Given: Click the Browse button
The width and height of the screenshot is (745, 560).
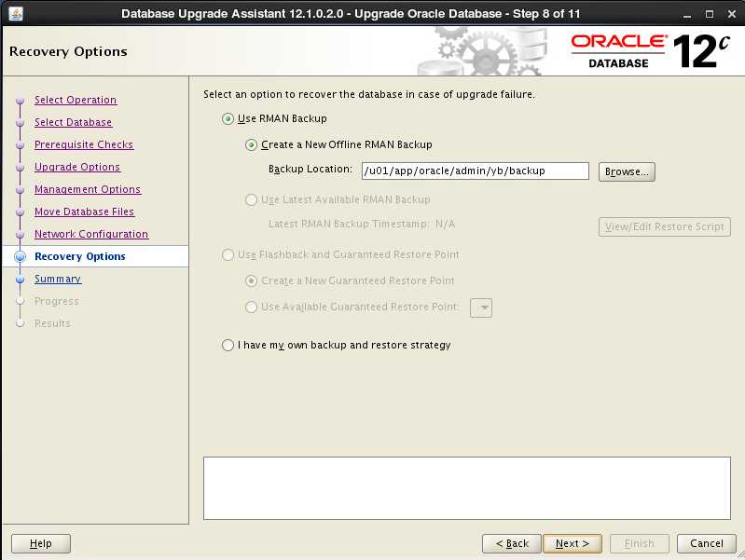Looking at the screenshot, I should (627, 171).
